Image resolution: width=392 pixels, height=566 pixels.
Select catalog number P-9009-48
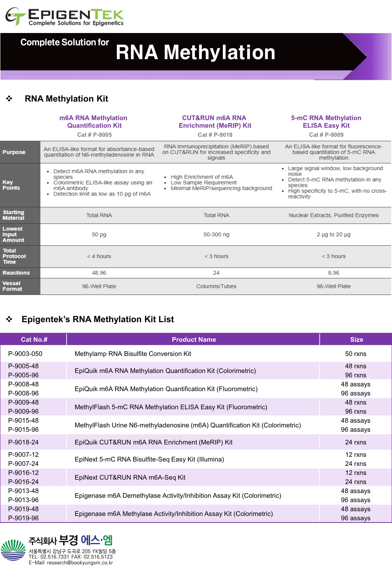coord(24,402)
